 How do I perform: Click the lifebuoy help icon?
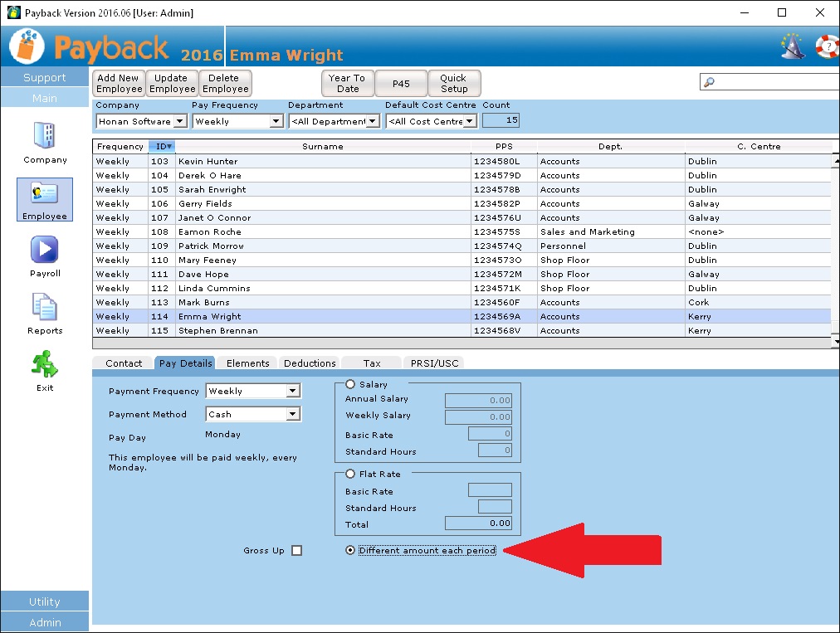coord(827,46)
